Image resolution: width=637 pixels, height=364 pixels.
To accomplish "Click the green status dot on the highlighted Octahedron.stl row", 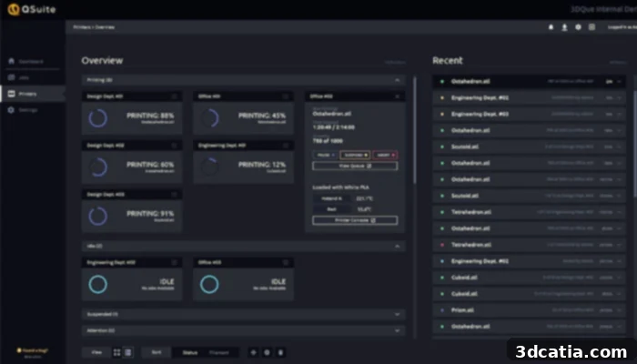I will pos(442,81).
